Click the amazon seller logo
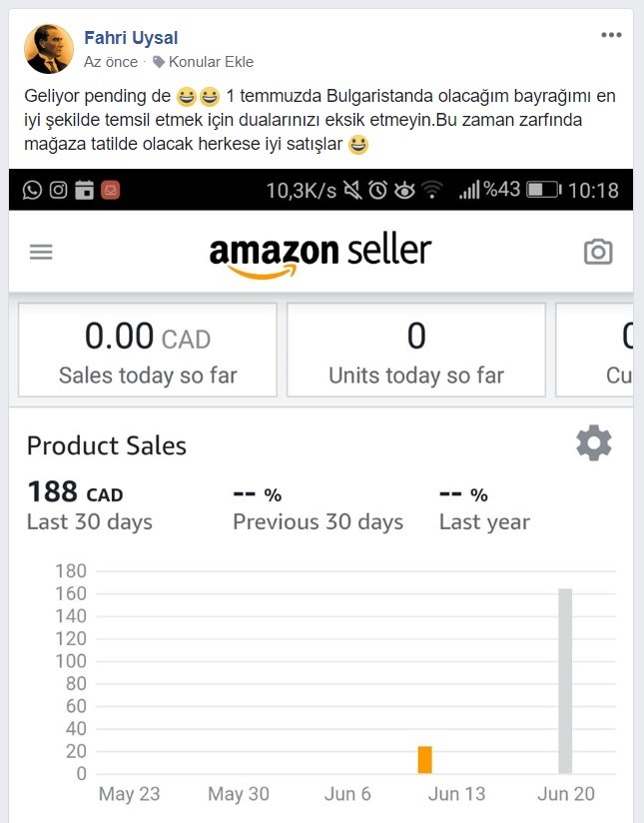The height and width of the screenshot is (823, 644). [321, 256]
